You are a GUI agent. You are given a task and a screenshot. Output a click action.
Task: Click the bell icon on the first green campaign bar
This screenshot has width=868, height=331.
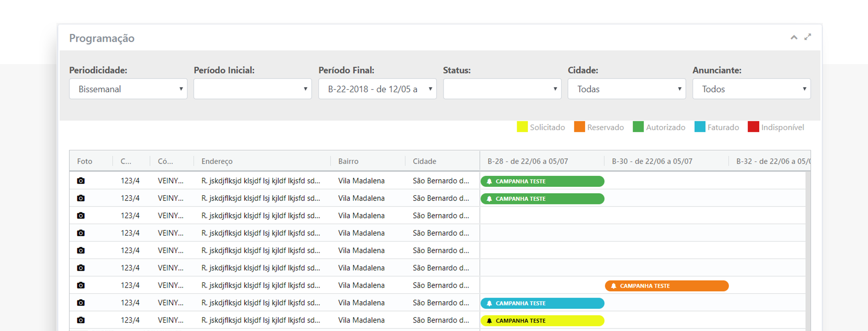tap(489, 181)
